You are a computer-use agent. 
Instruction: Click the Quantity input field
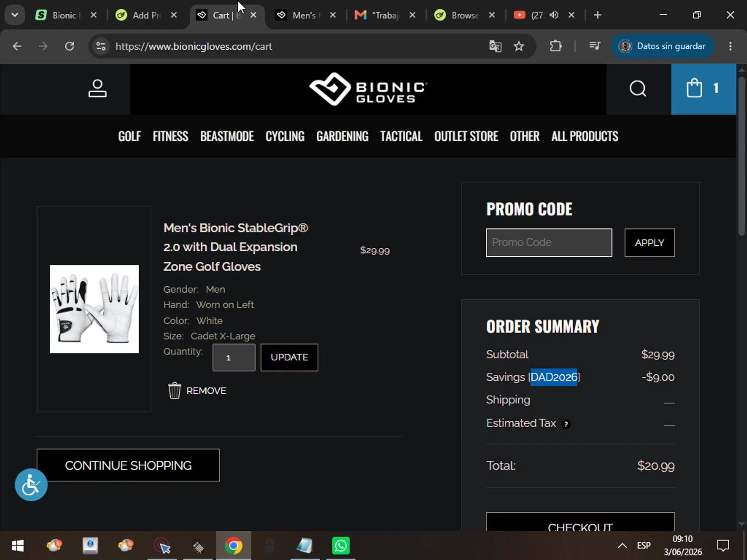click(234, 357)
